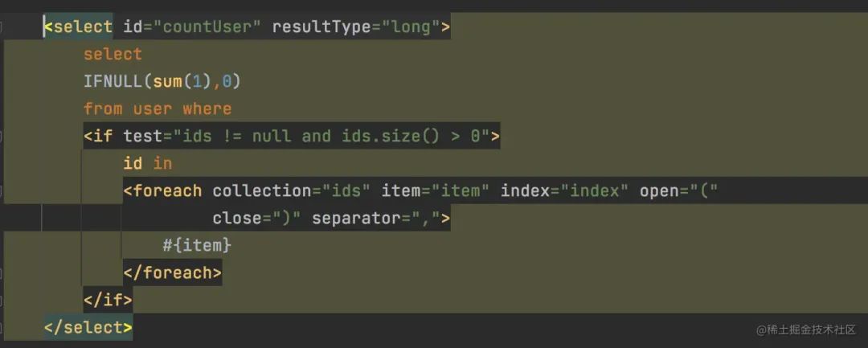The width and height of the screenshot is (868, 348).
Task: Place cursor in resultType long value
Action: coord(411,27)
